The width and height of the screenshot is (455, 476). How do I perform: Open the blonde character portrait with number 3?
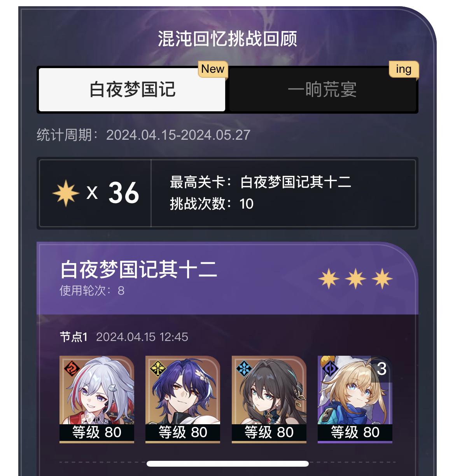coord(355,399)
